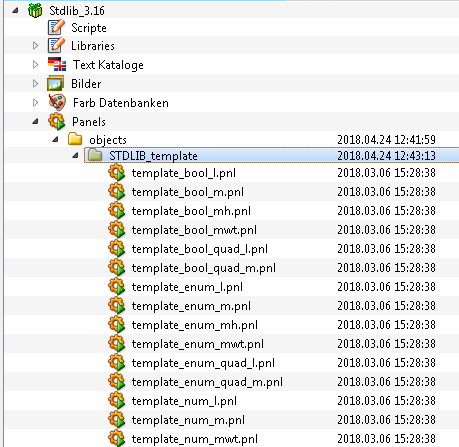
Task: Expand the Text Kataloge node
Action: pyautogui.click(x=35, y=64)
